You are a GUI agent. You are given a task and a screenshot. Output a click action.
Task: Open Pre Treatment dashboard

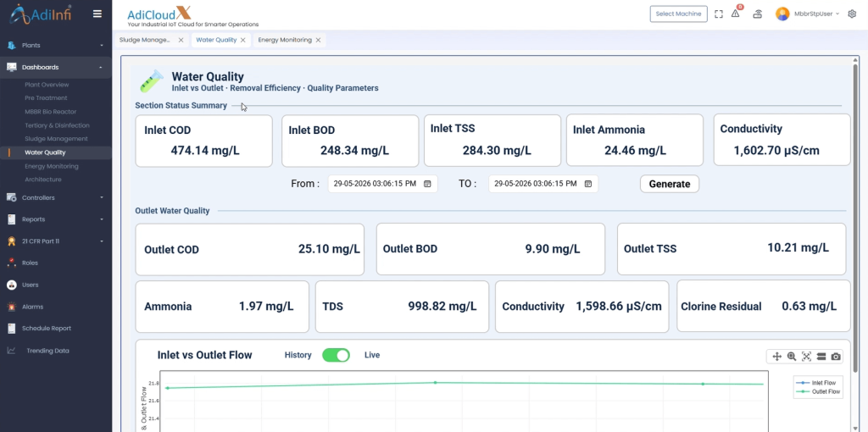coord(46,98)
